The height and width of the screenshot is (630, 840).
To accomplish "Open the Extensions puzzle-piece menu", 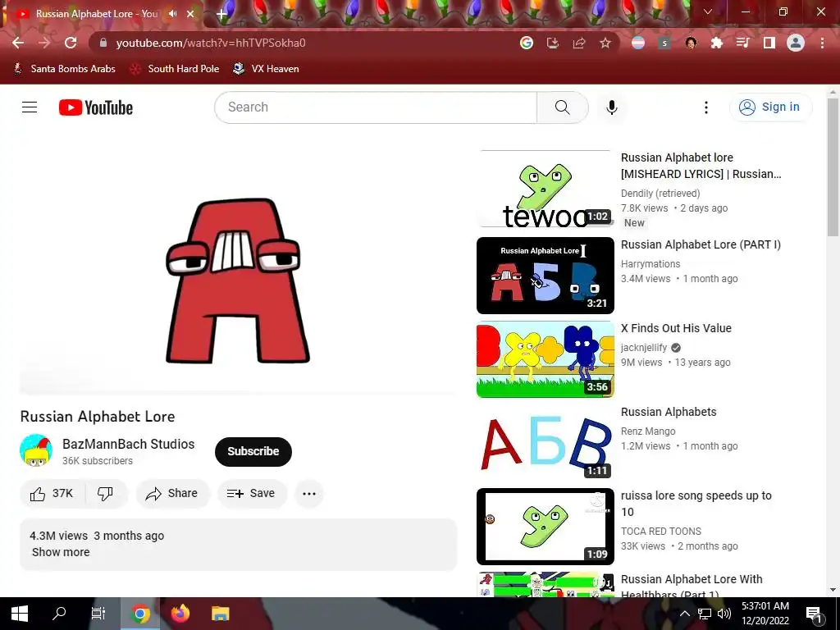I will [717, 43].
